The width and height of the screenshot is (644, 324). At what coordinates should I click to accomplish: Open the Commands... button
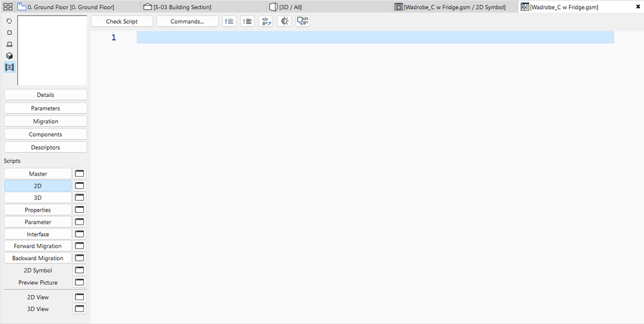(188, 21)
